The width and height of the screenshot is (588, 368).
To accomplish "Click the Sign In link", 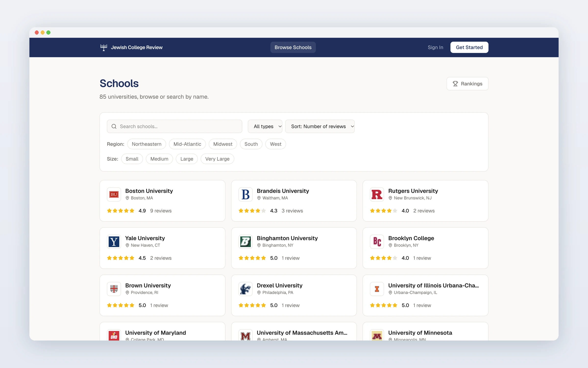I will pyautogui.click(x=435, y=47).
